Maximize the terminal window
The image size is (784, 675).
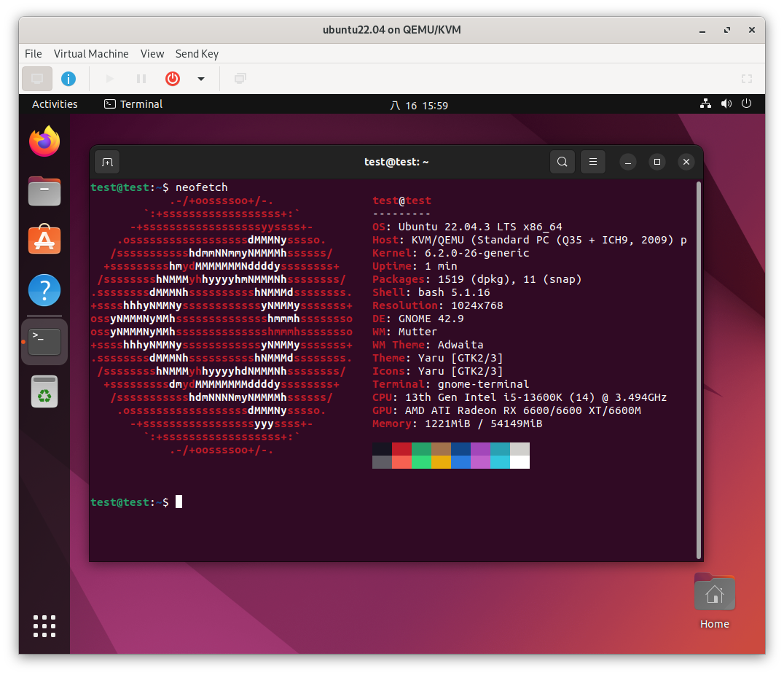657,162
